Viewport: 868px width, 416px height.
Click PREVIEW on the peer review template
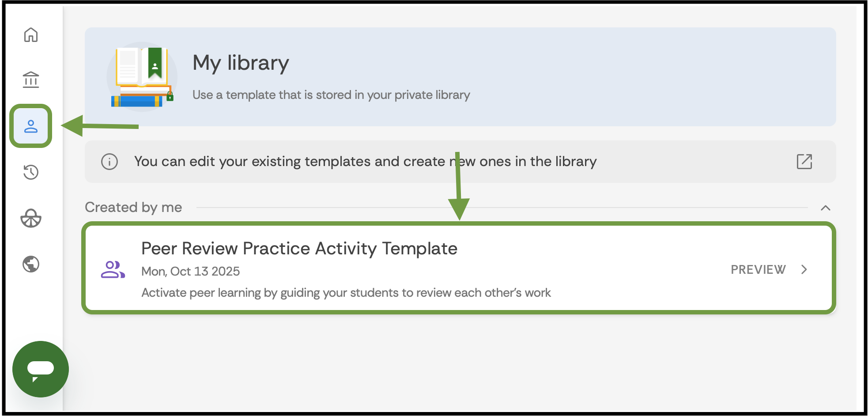click(x=758, y=269)
